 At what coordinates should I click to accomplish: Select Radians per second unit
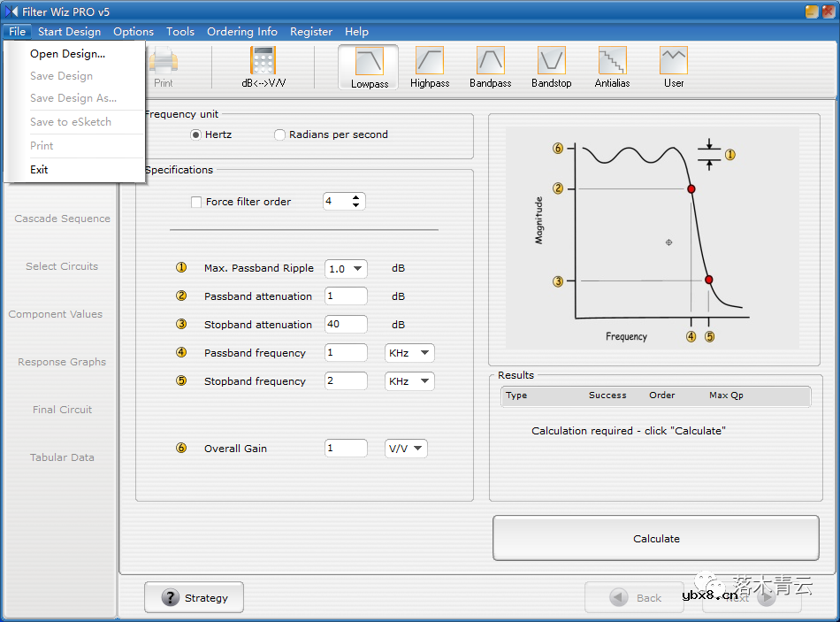point(280,134)
